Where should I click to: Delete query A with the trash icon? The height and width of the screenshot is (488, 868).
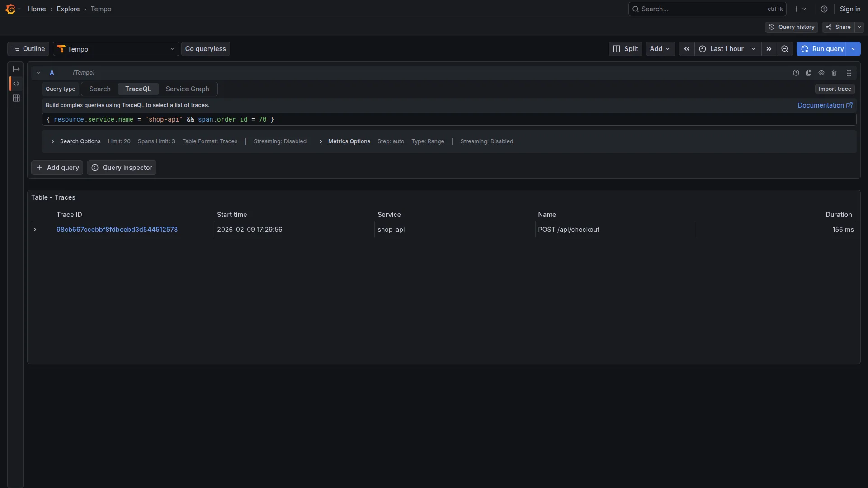click(x=834, y=73)
